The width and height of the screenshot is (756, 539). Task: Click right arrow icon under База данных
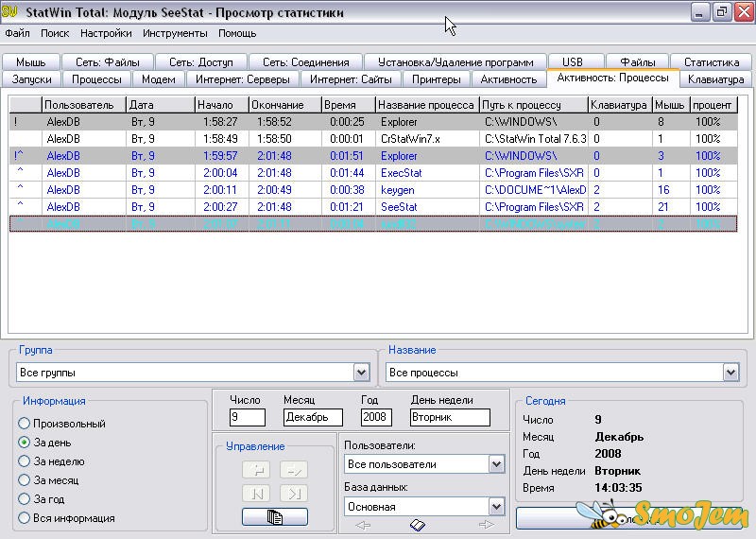pos(487,525)
